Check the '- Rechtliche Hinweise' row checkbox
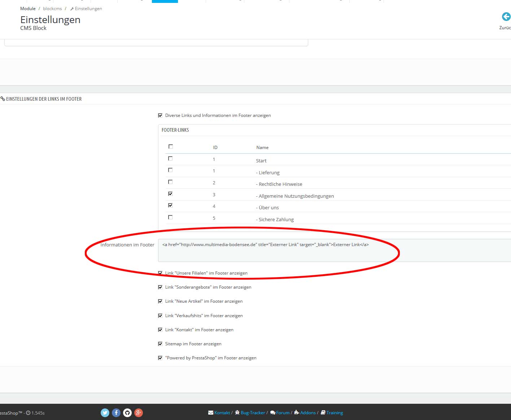The width and height of the screenshot is (511, 420). coord(170,182)
